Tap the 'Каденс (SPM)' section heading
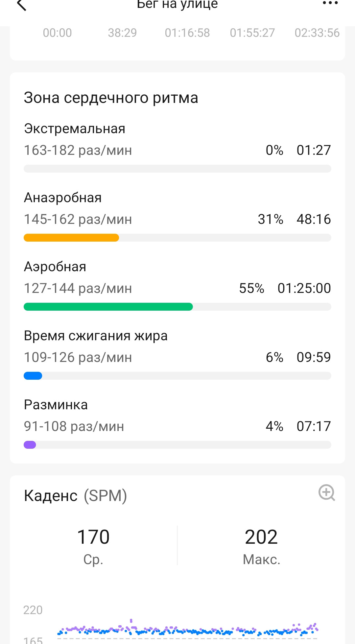 click(x=76, y=495)
